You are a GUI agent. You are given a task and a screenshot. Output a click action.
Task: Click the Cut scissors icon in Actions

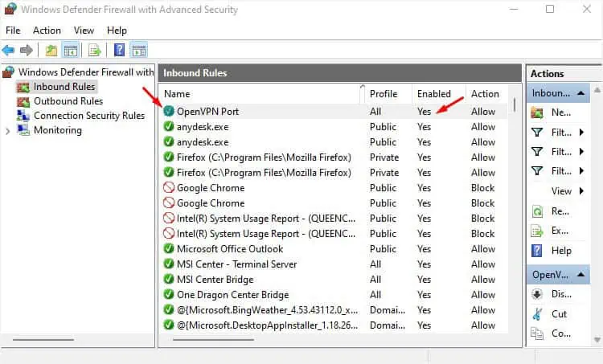[538, 314]
